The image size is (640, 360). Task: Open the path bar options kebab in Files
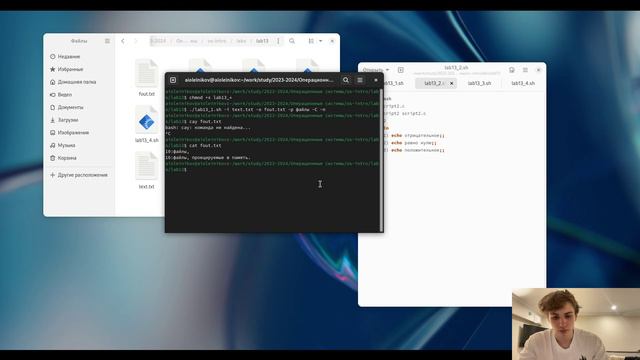(x=278, y=41)
